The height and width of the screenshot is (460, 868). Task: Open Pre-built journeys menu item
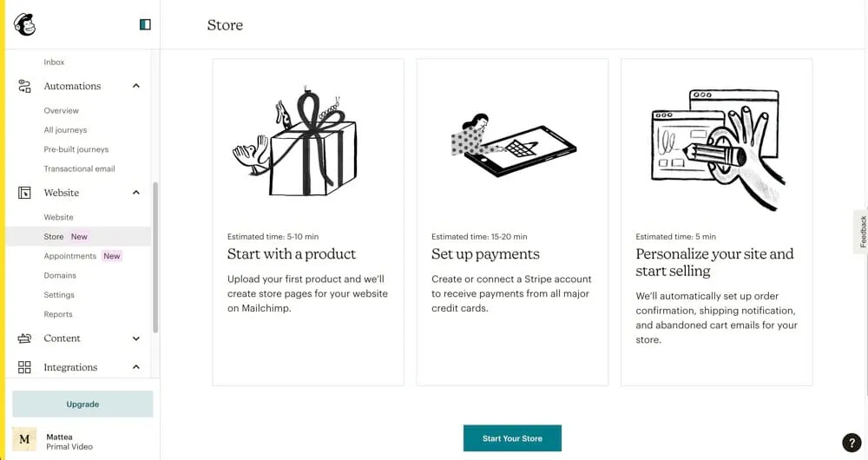tap(76, 149)
